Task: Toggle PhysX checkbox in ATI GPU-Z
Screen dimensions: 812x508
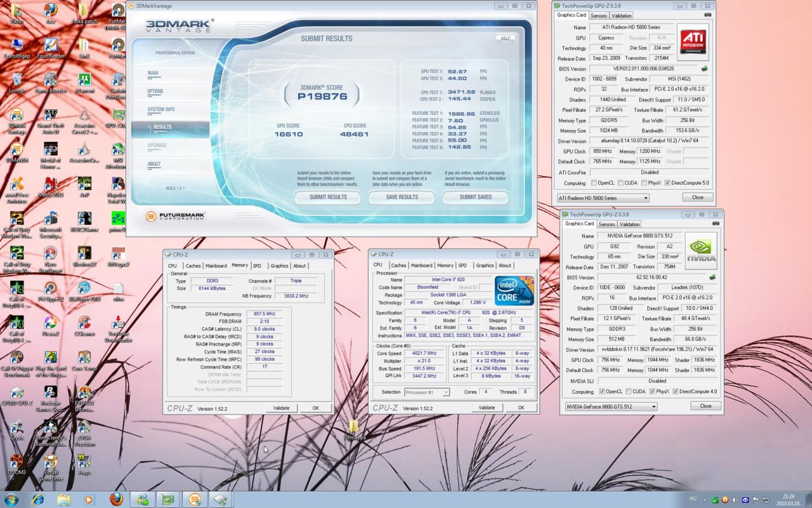Action: pos(645,183)
